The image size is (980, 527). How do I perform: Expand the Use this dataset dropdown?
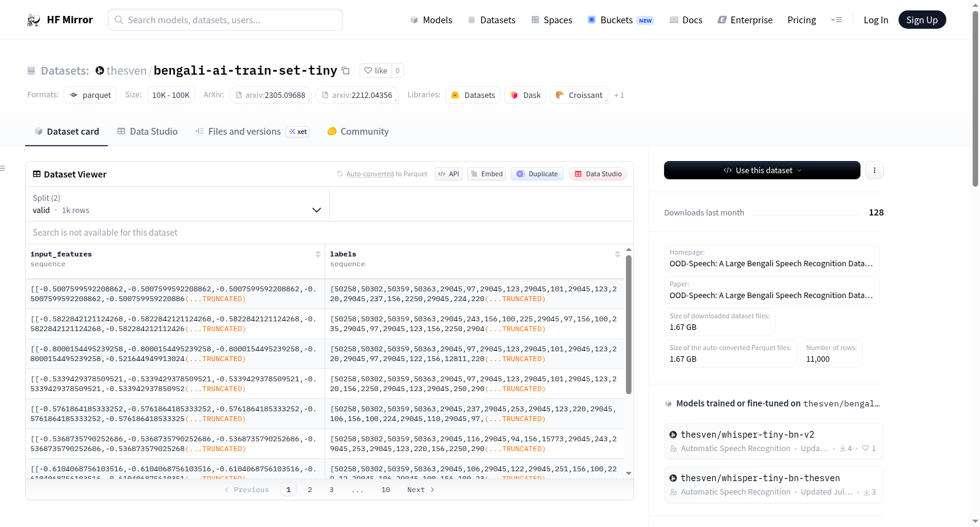click(762, 170)
